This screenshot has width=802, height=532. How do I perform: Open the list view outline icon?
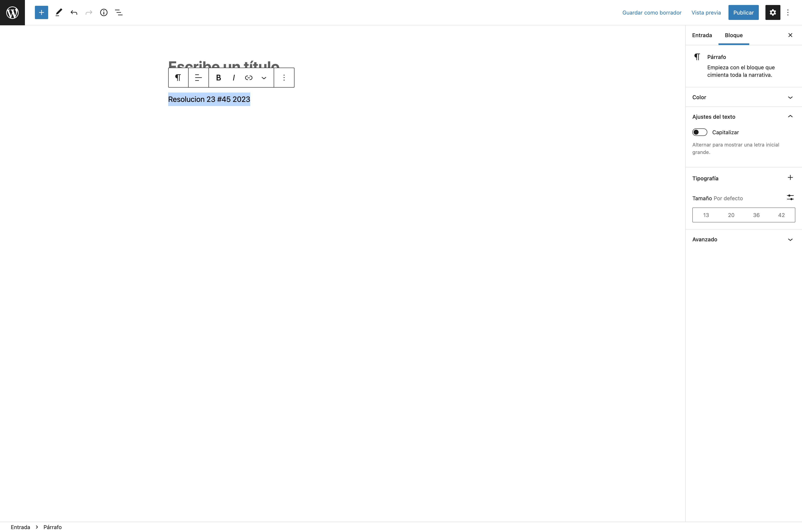pyautogui.click(x=119, y=13)
